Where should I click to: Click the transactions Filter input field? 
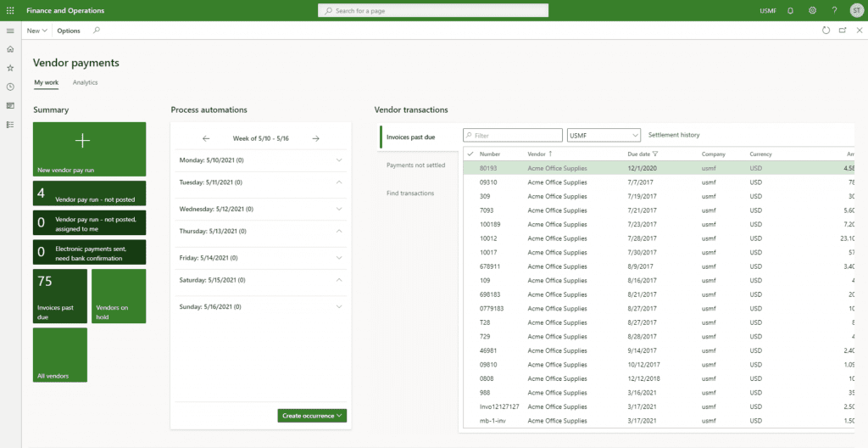[513, 135]
